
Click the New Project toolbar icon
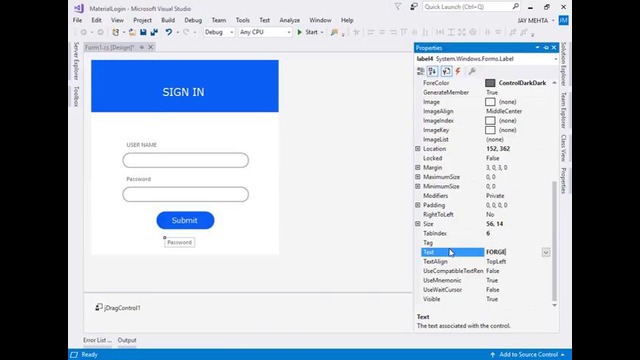coord(116,32)
